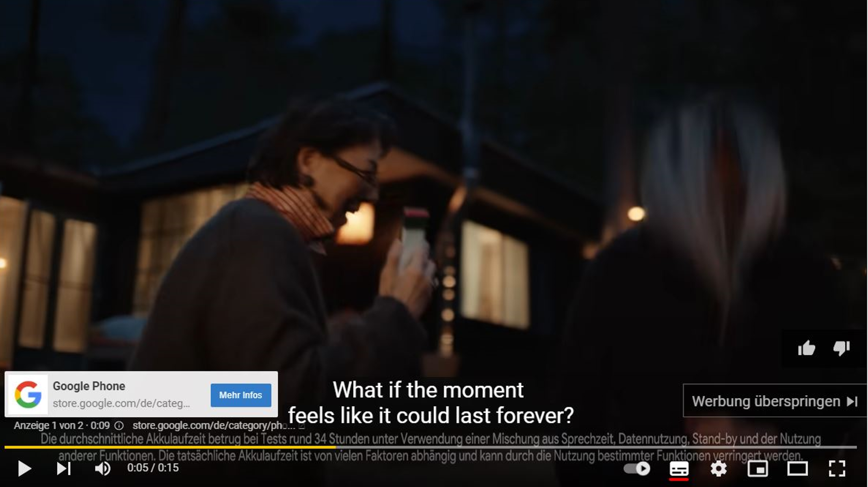Image resolution: width=868 pixels, height=487 pixels.
Task: Open the ad info circle icon
Action: point(119,426)
